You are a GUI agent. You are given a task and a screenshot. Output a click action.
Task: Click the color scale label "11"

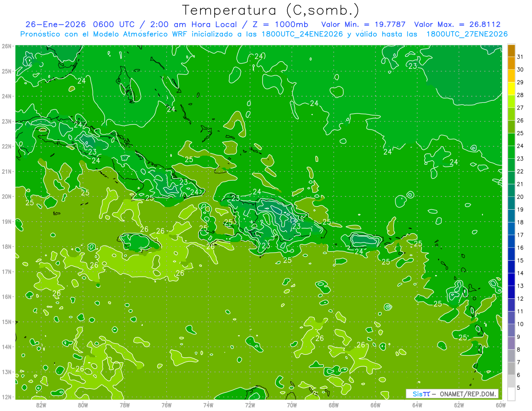tap(520, 311)
